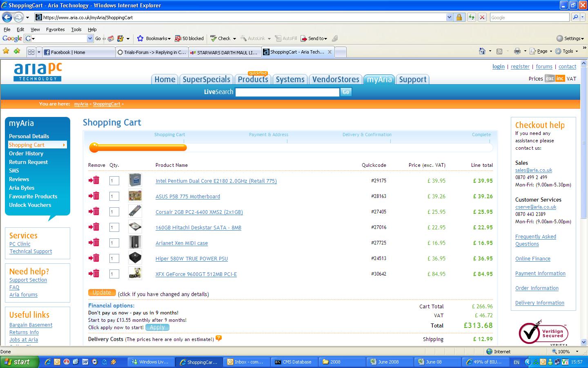Viewport: 588px width, 368px height.
Task: Remove Intel Pentium Dual Core from cart
Action: pyautogui.click(x=94, y=180)
